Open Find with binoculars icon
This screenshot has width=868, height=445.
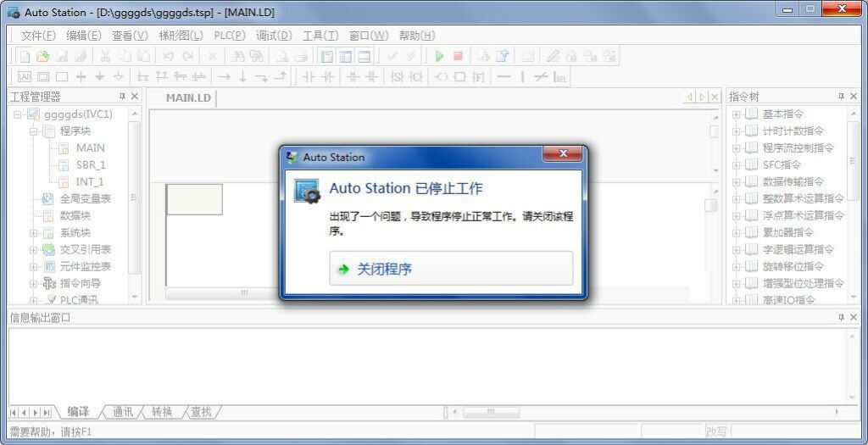238,56
